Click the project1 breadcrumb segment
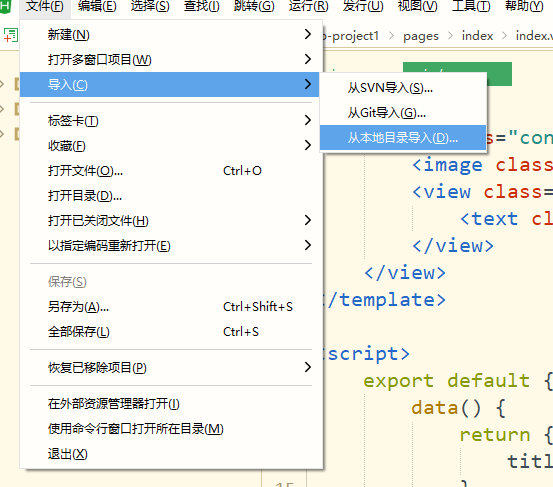The image size is (553, 487). 351,36
